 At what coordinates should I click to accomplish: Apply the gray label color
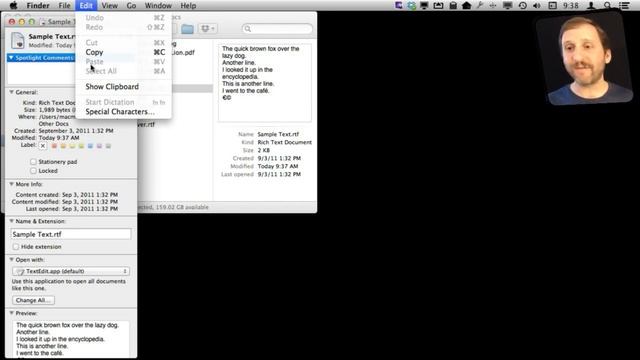click(x=108, y=146)
